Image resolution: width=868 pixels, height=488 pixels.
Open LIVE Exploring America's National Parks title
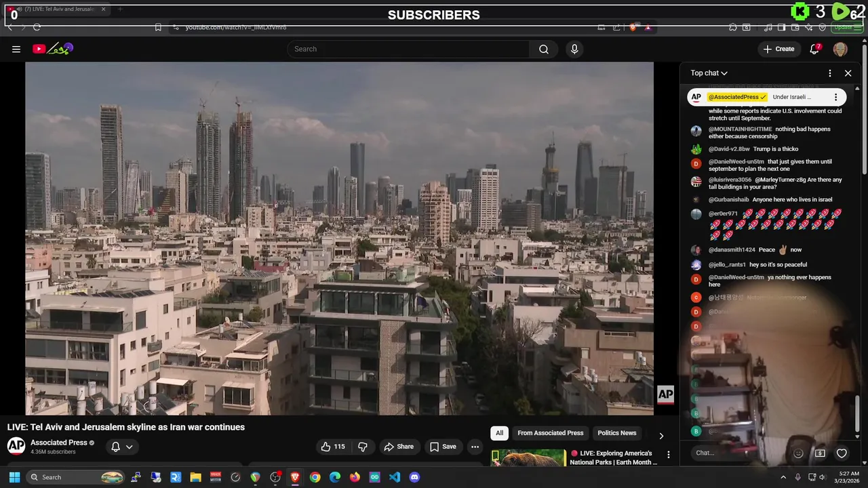[x=614, y=457]
